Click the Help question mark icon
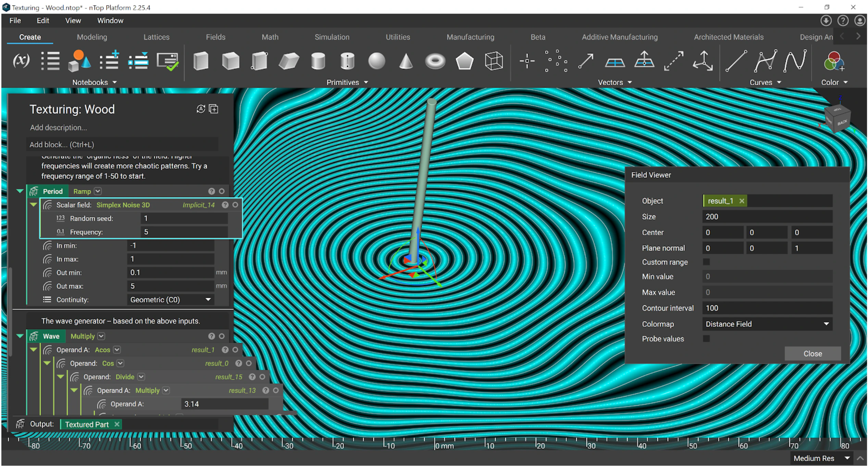 pyautogui.click(x=843, y=21)
